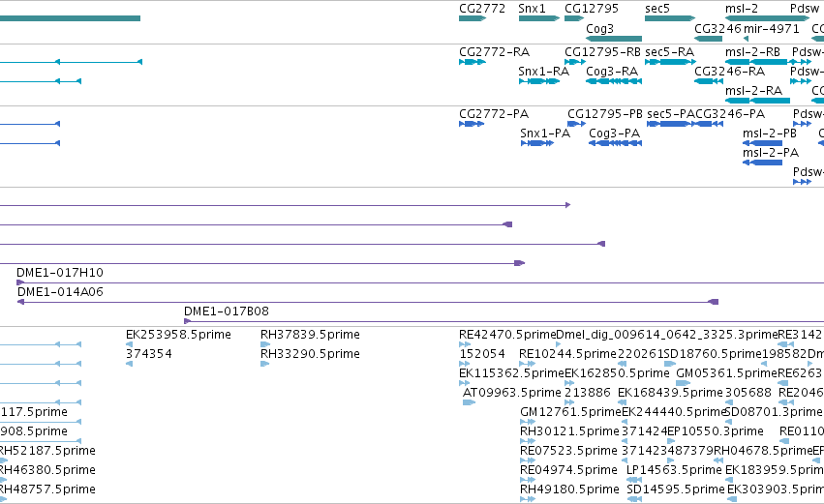
Task: Click the EK303903.5prime EST label
Action: [x=776, y=489]
